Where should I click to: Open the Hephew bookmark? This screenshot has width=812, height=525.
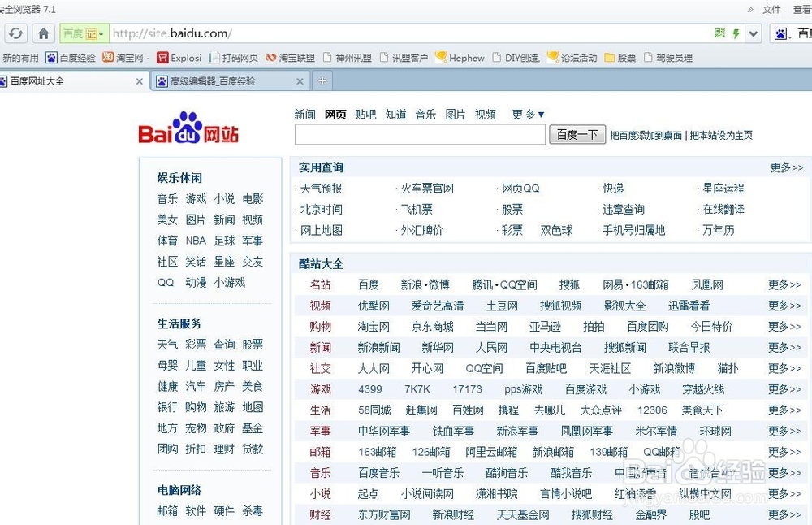(460, 58)
